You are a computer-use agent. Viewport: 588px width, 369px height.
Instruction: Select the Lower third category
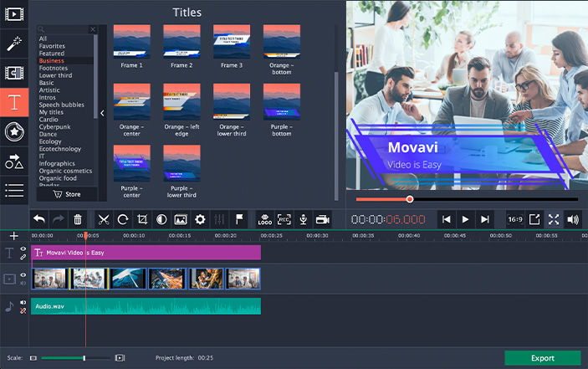tap(55, 75)
